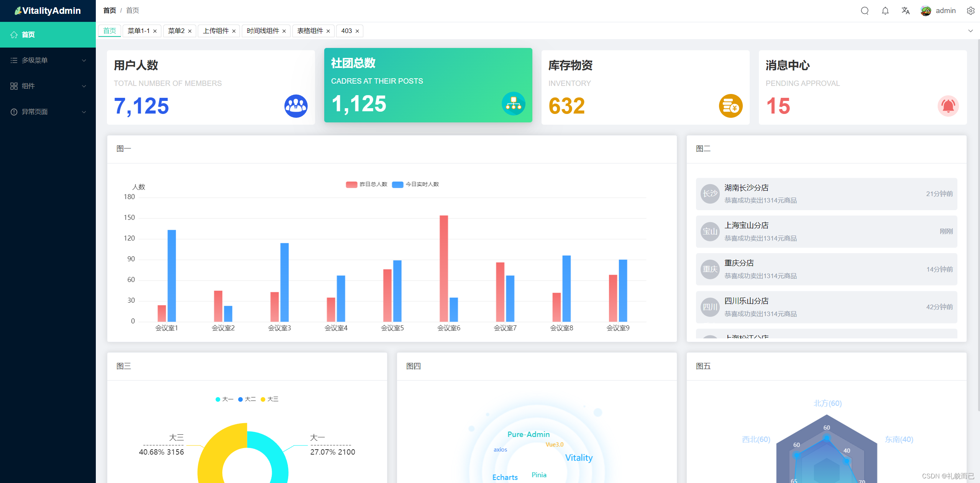
Task: Click the blue users group icon
Action: (295, 106)
